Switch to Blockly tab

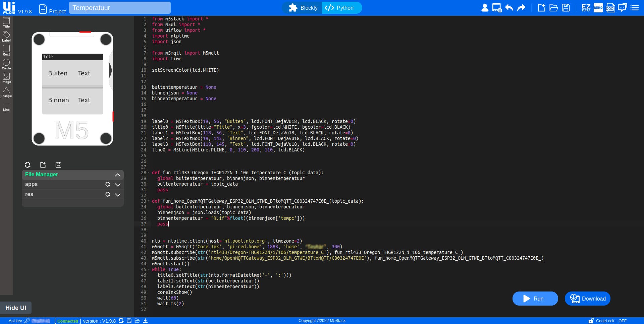point(303,8)
